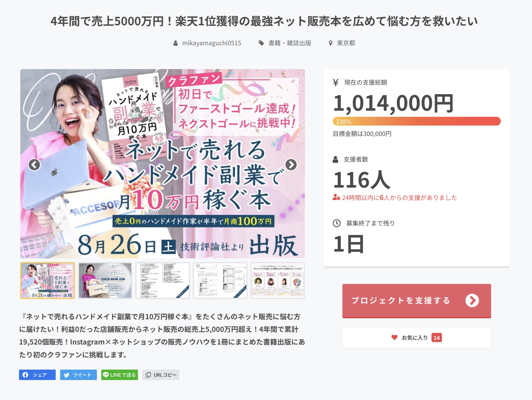Screen dimensions: 532x400
Task: Copy the project URL with the copy button
Action: point(161,375)
